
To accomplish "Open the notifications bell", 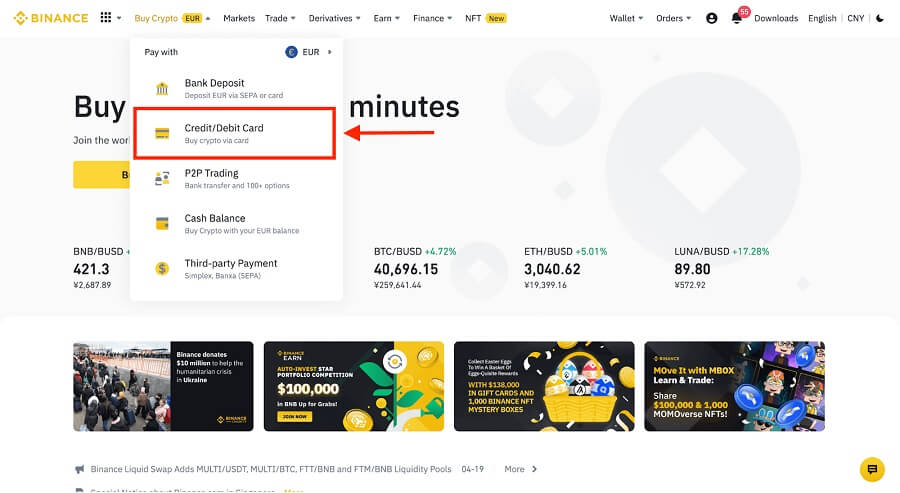I will [x=736, y=18].
